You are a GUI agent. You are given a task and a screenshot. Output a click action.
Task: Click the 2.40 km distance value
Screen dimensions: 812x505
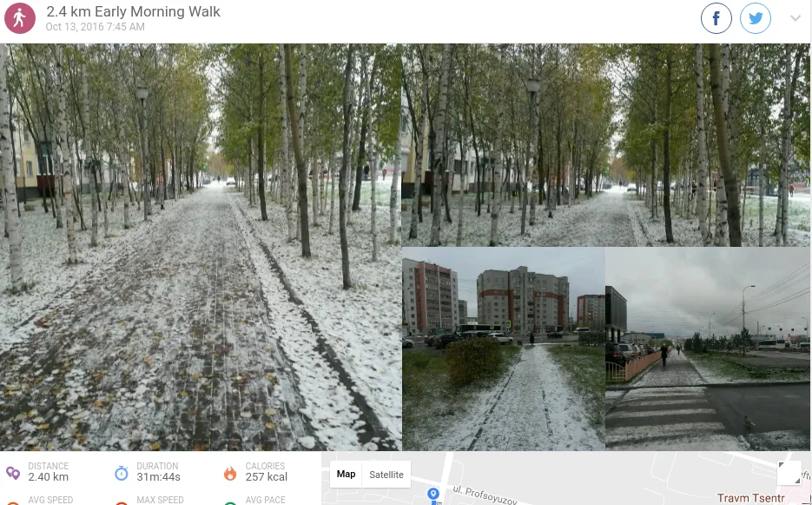coord(48,477)
